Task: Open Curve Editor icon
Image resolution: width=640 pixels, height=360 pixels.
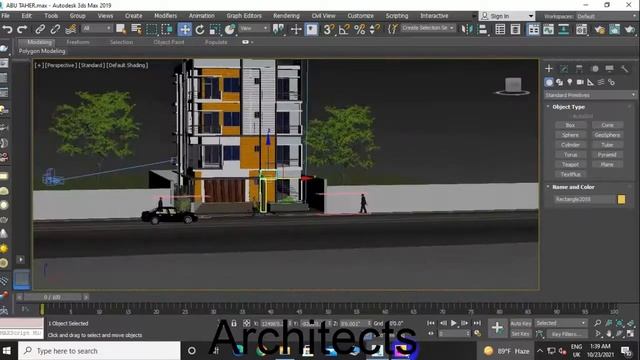Action: pos(548,29)
